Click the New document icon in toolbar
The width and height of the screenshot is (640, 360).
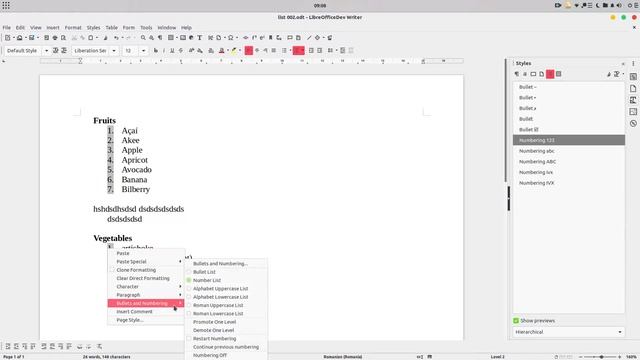[7, 38]
